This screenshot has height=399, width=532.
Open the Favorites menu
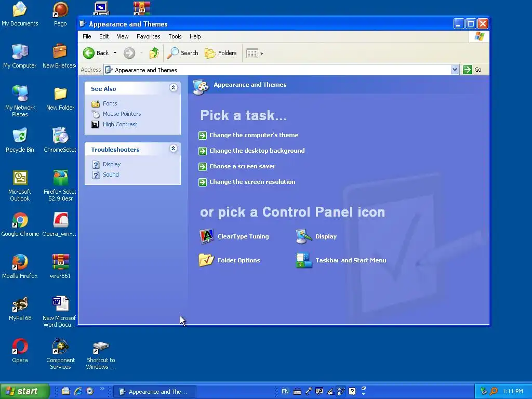point(148,36)
